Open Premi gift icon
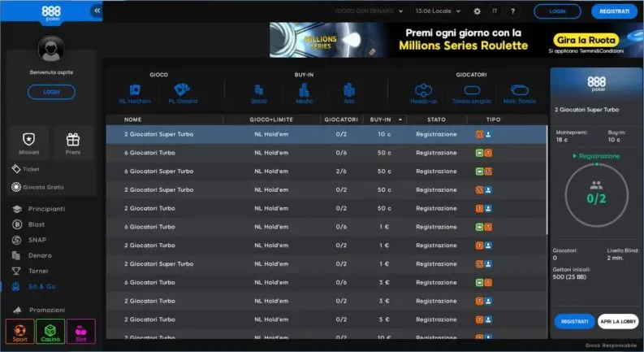Viewport: 644px width, 352px height. 73,139
